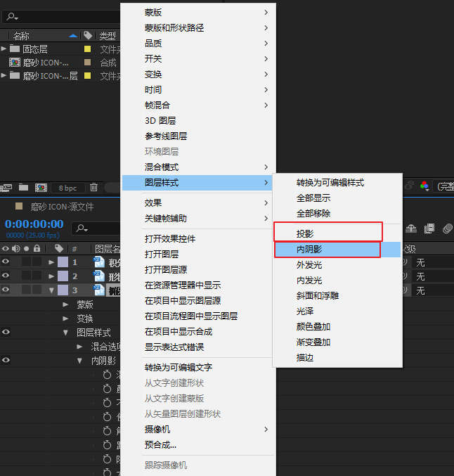This screenshot has height=476, width=454.
Task: Choose 投影 from the layer style submenu
Action: pyautogui.click(x=337, y=233)
